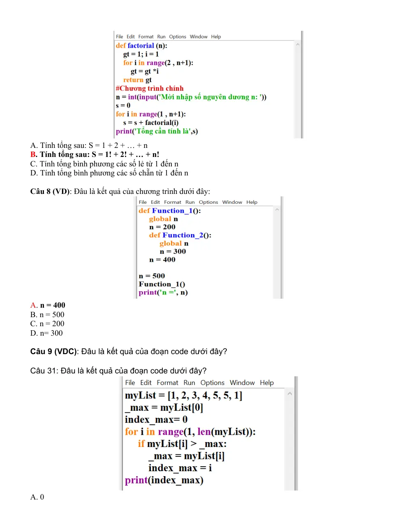
Task: Open Help menu in the Function_1 code window
Action: [x=252, y=202]
